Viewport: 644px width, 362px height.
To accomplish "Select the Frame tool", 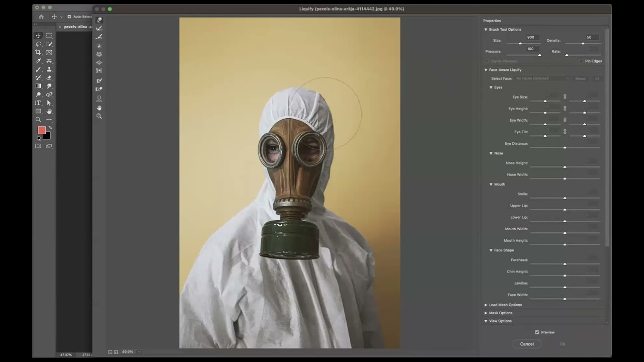I will tap(49, 52).
